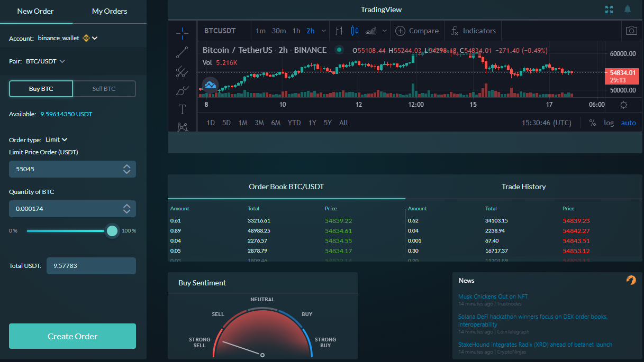Viewport: 644px width, 362px height.
Task: Toggle auto scale on the chart
Action: [x=629, y=123]
